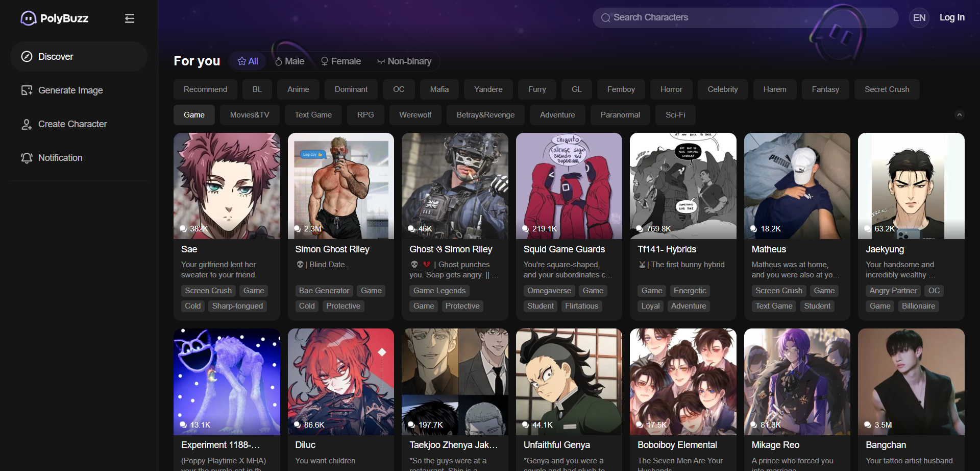Image resolution: width=980 pixels, height=471 pixels.
Task: Open the Jaekyung character thumbnail
Action: [911, 186]
